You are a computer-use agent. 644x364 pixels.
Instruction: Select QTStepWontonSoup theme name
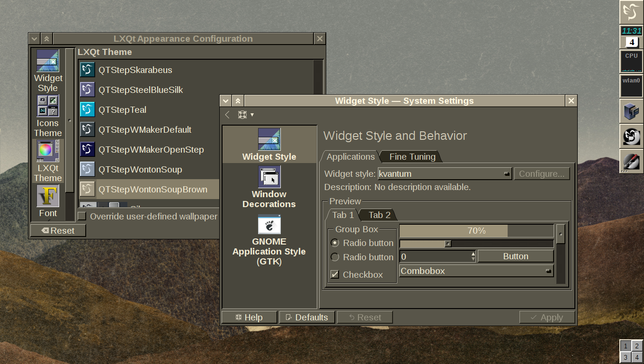(x=140, y=169)
